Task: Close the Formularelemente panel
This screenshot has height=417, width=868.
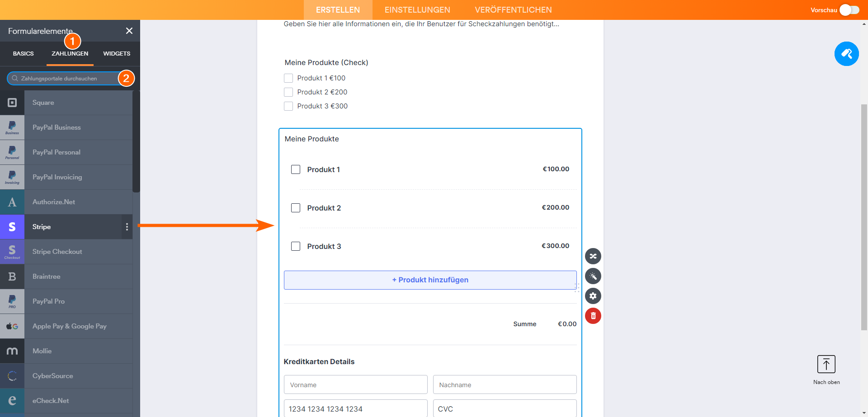Action: (129, 31)
